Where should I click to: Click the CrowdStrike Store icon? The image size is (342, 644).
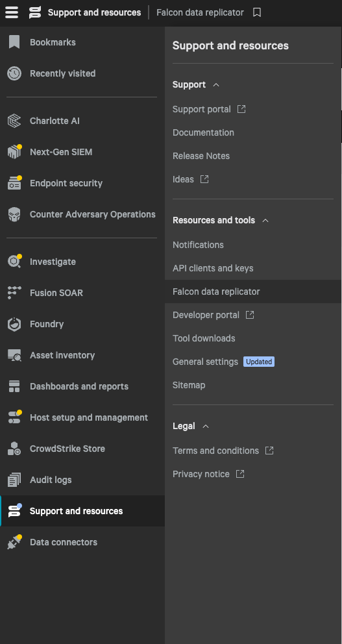(x=14, y=449)
